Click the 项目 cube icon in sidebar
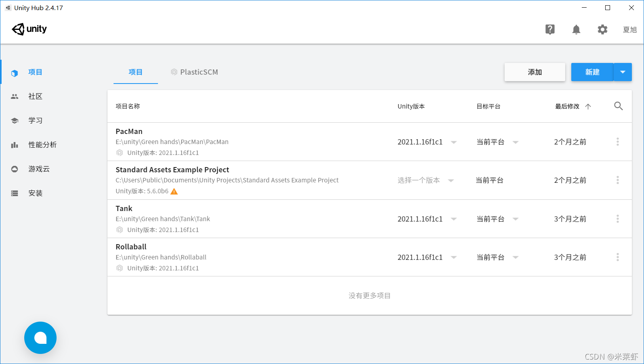The height and width of the screenshot is (364, 644). (x=15, y=73)
